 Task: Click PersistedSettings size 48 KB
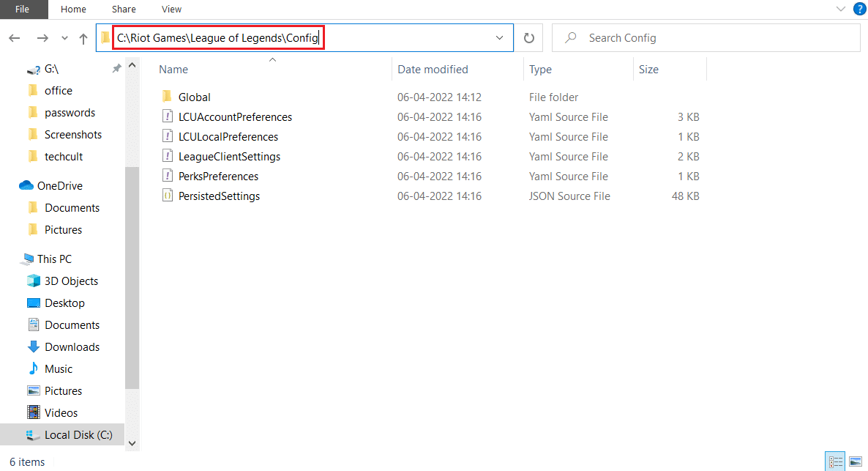tap(685, 196)
